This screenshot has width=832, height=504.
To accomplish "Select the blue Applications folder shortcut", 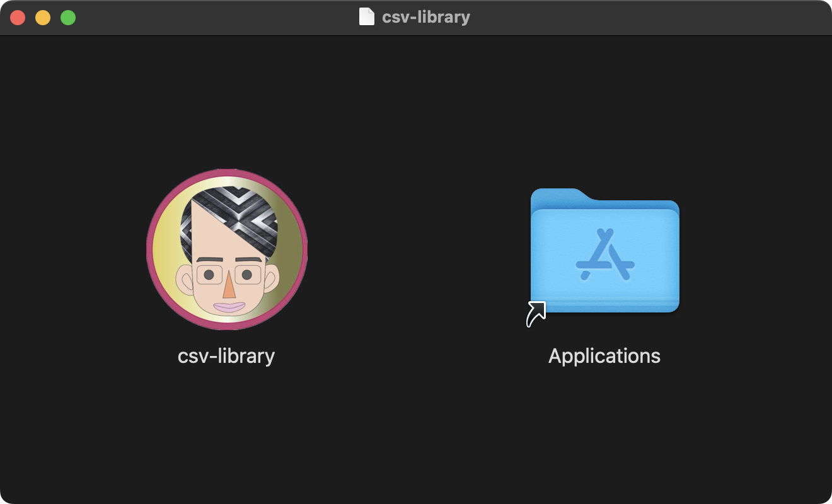I will pos(604,251).
